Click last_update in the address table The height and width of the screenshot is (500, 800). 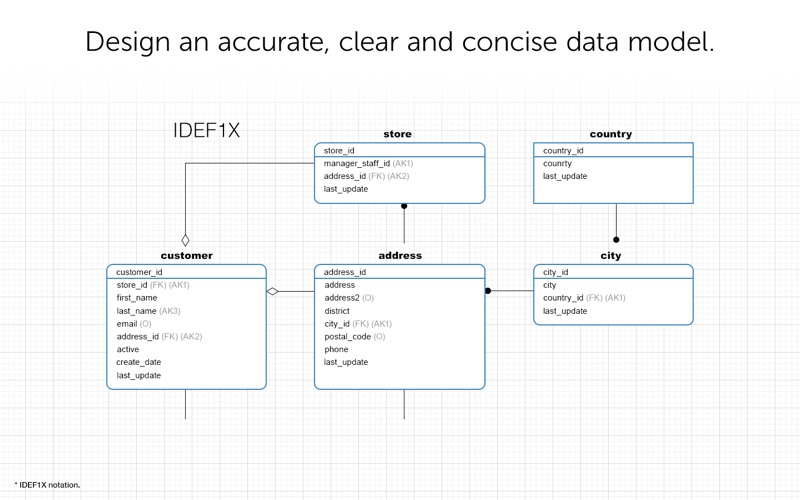click(x=345, y=362)
